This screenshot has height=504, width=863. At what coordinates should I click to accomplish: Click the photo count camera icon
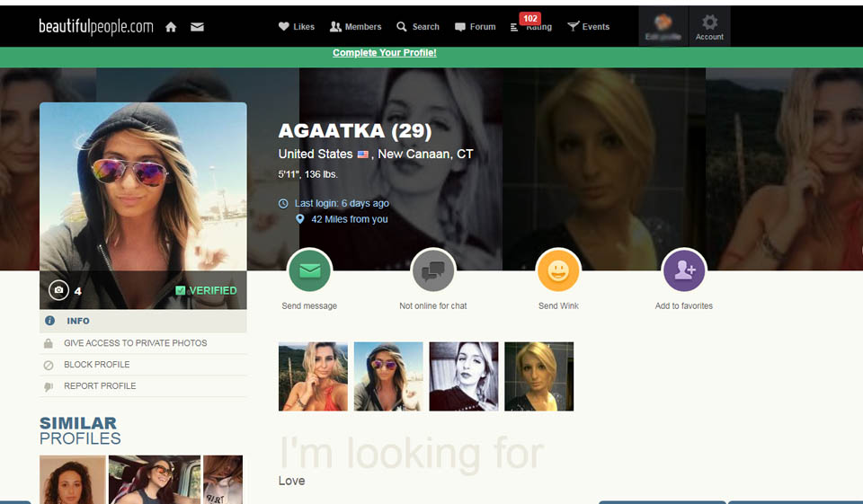tap(58, 290)
